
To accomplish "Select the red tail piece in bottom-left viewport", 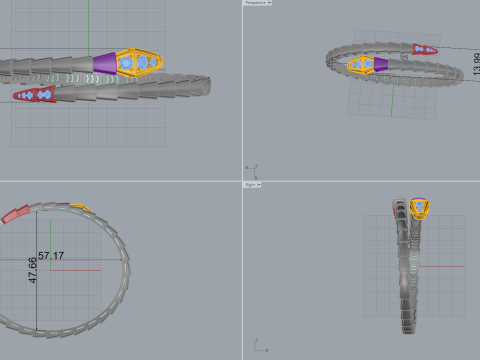I will pos(15,214).
